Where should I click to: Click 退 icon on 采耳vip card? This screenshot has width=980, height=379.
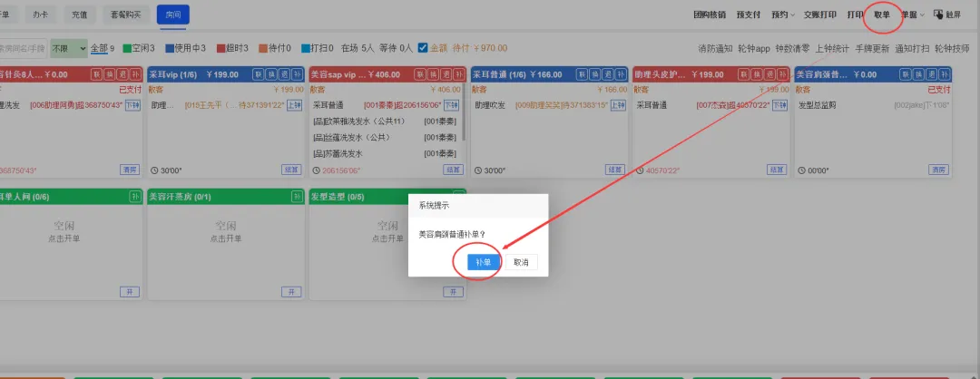(284, 74)
